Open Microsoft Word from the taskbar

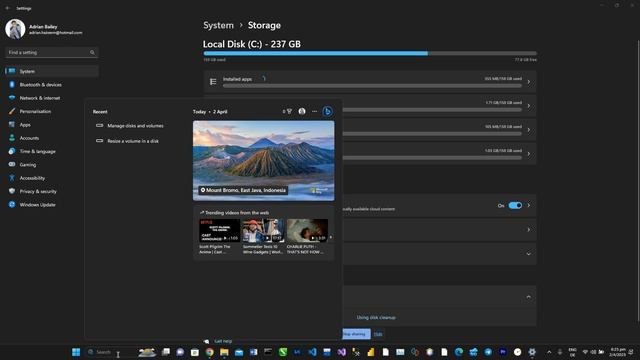click(x=253, y=352)
